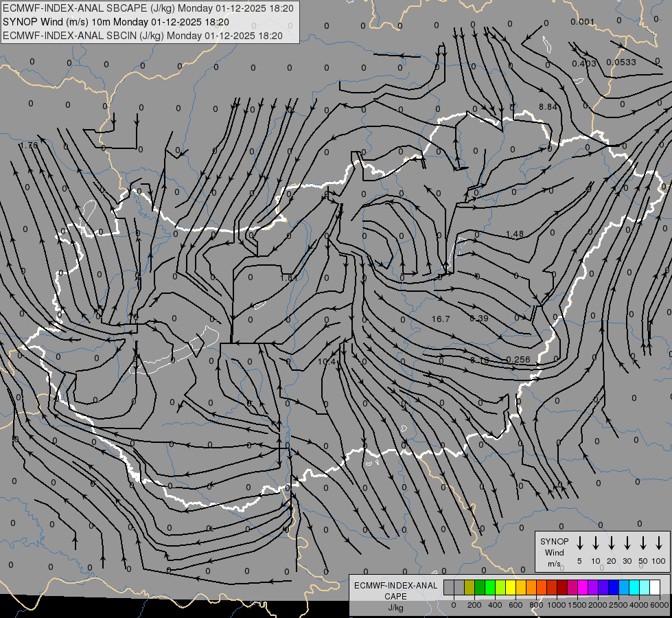The width and height of the screenshot is (672, 618).
Task: Pick the dark red swatch right of 1000 tick
Action: (x=562, y=587)
